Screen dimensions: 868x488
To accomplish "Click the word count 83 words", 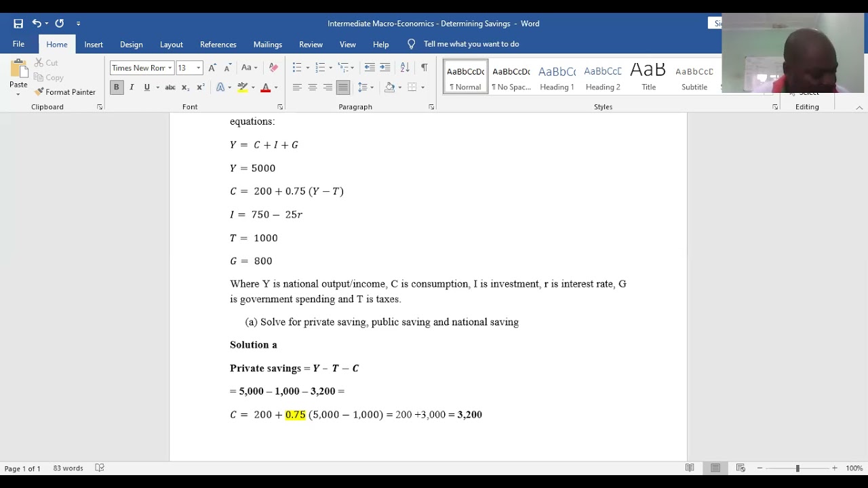I will [x=68, y=468].
